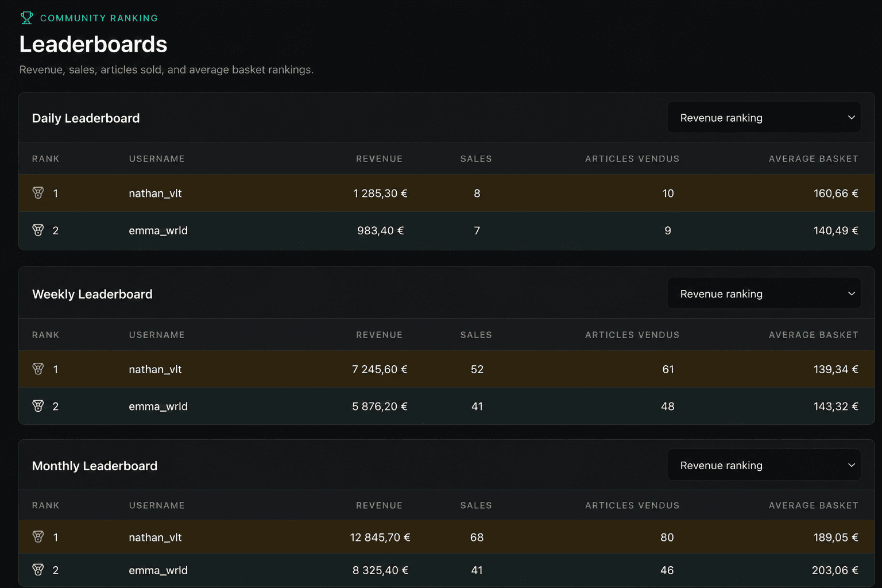Click the Community Ranking label
This screenshot has width=882, height=588.
pyautogui.click(x=99, y=18)
